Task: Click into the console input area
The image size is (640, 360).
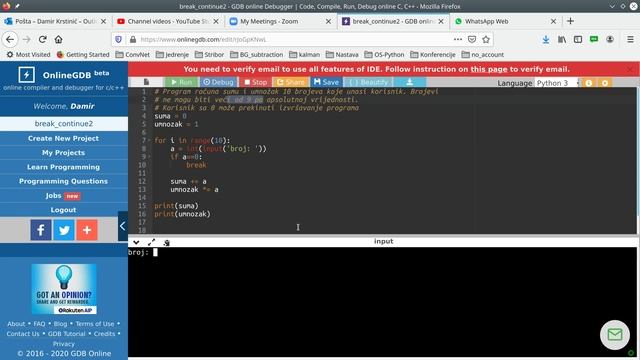Action: (382, 302)
